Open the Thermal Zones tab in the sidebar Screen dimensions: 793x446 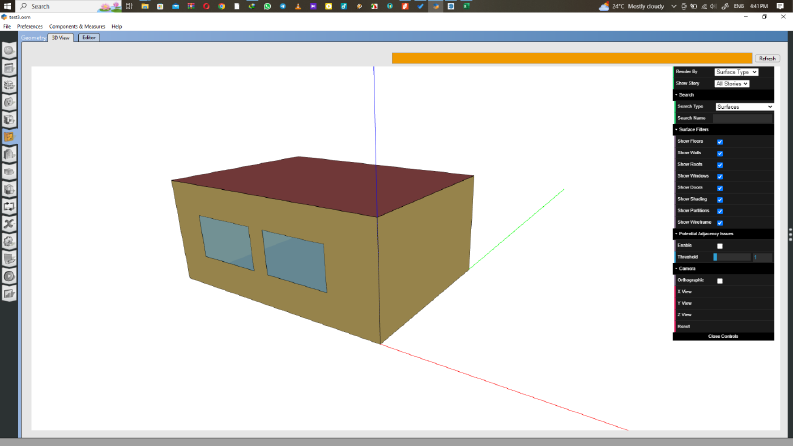[x=9, y=189]
